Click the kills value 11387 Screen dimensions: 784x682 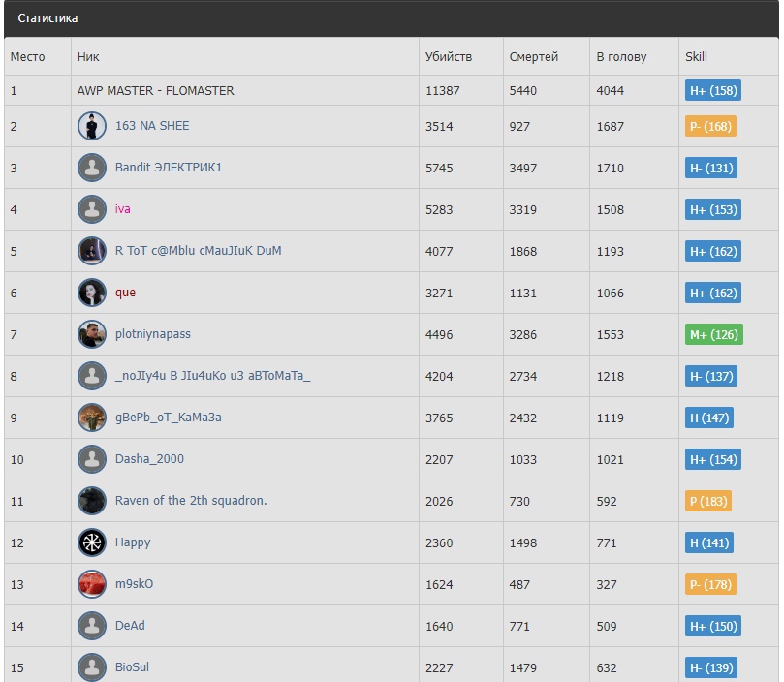pyautogui.click(x=443, y=90)
